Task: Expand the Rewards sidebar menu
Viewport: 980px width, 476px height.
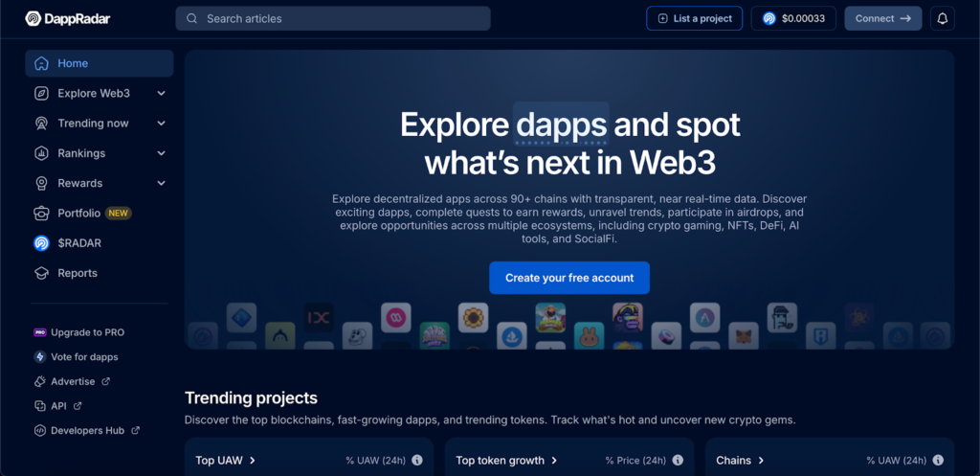Action: (x=100, y=183)
